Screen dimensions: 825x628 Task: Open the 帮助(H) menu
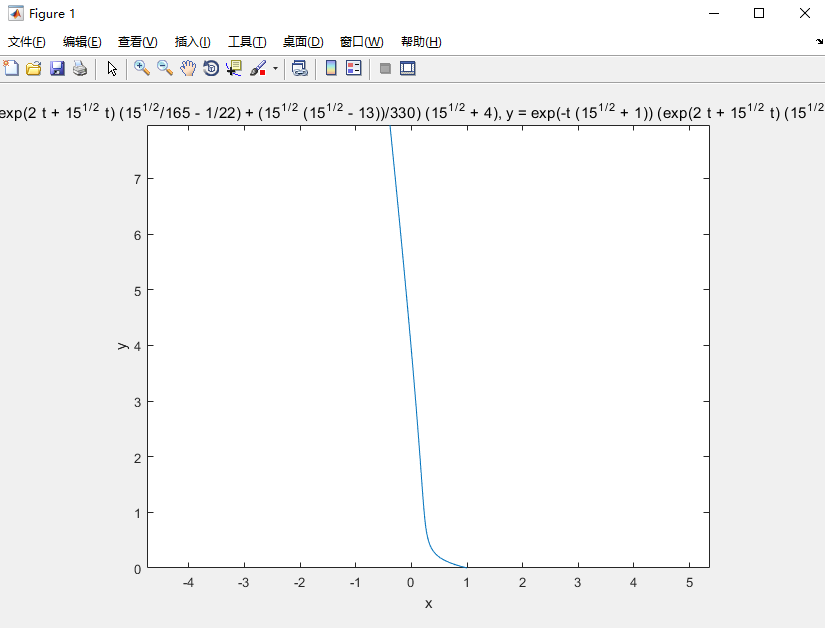point(421,42)
